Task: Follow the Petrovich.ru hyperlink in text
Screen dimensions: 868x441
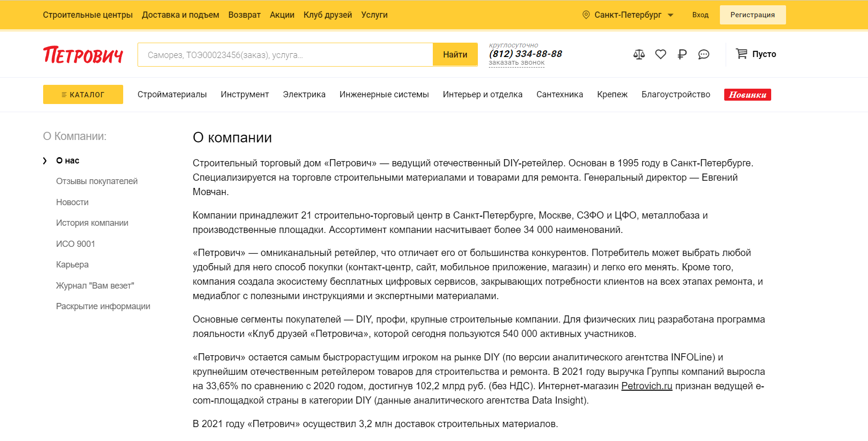Action: point(647,386)
